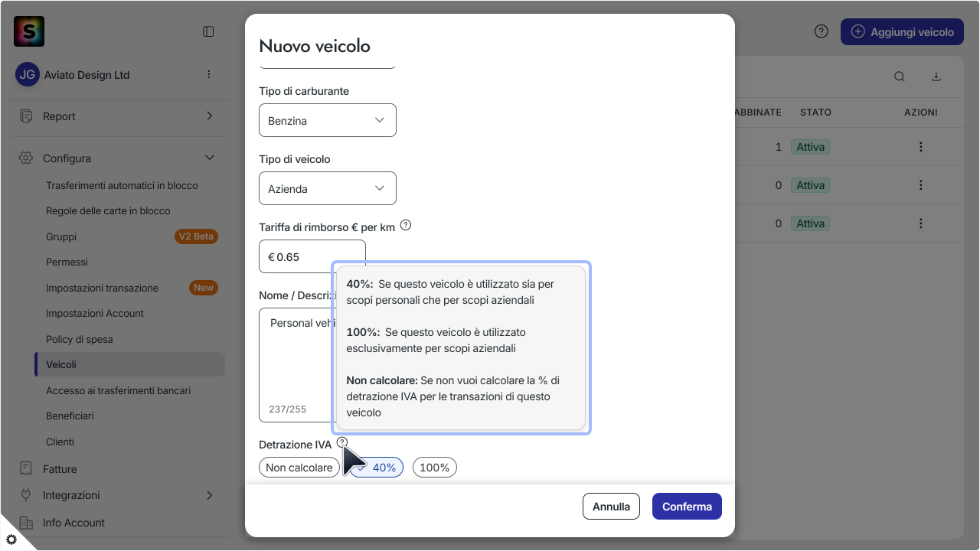Click the search icon above the table
Image resolution: width=980 pixels, height=551 pixels.
coord(900,77)
